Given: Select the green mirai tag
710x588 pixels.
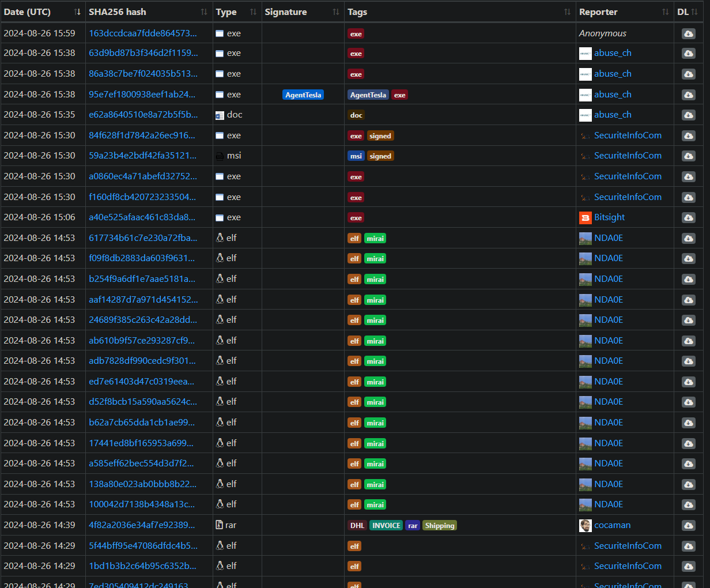Looking at the screenshot, I should pyautogui.click(x=375, y=238).
